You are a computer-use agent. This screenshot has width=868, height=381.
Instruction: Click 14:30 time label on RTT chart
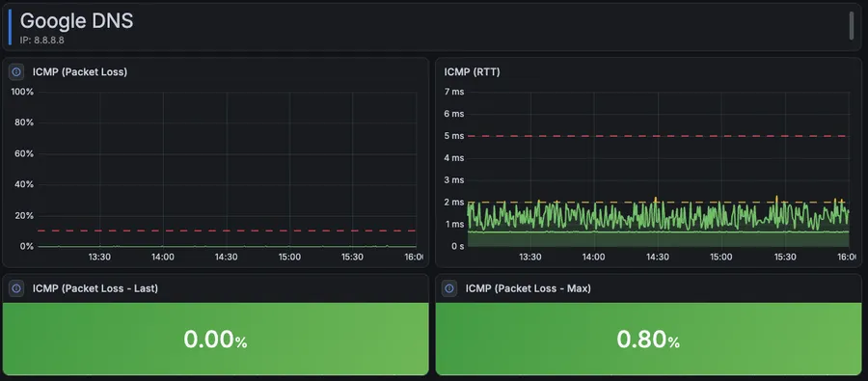point(658,257)
